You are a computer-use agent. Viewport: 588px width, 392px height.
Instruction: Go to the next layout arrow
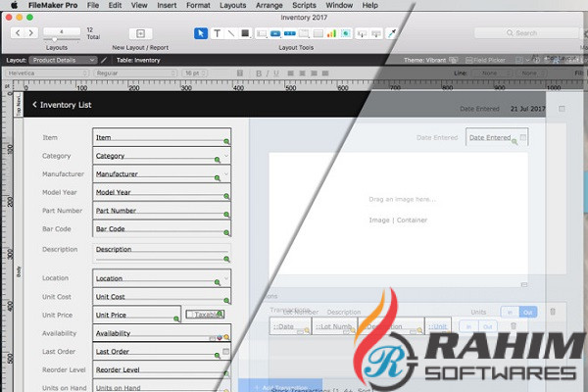click(31, 33)
